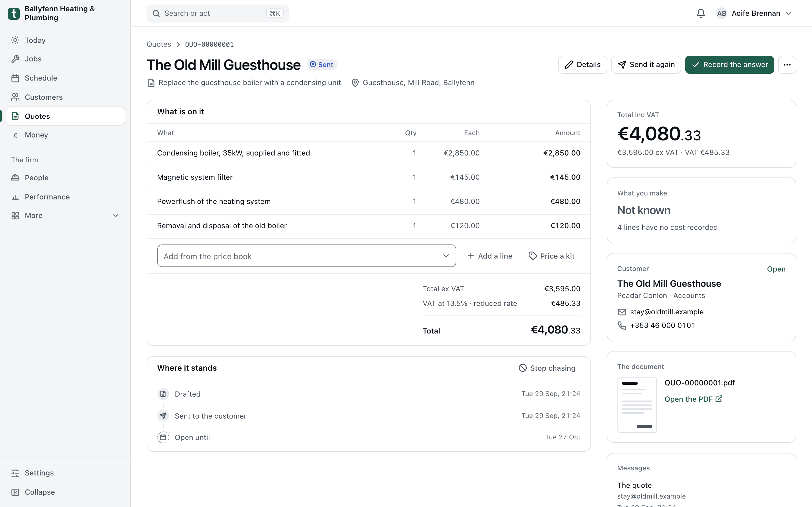
Task: Click the Collapse sidebar icon
Action: click(x=15, y=492)
